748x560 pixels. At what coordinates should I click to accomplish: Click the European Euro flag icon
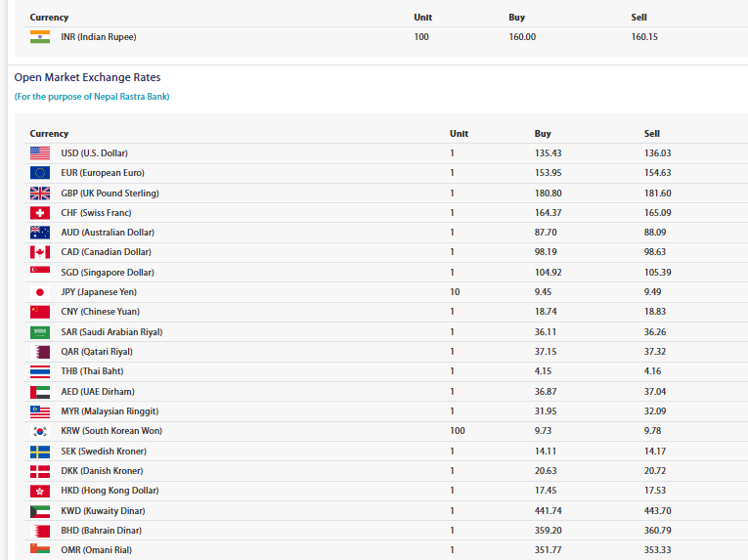pyautogui.click(x=40, y=173)
